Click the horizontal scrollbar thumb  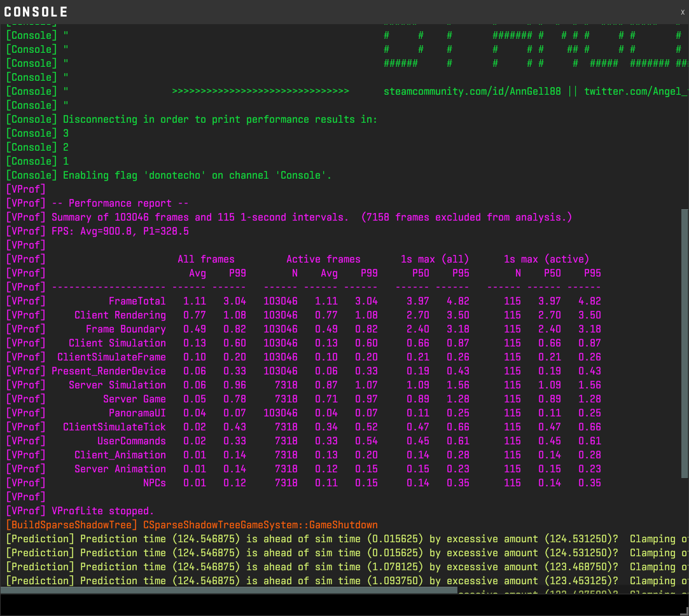coord(228,591)
